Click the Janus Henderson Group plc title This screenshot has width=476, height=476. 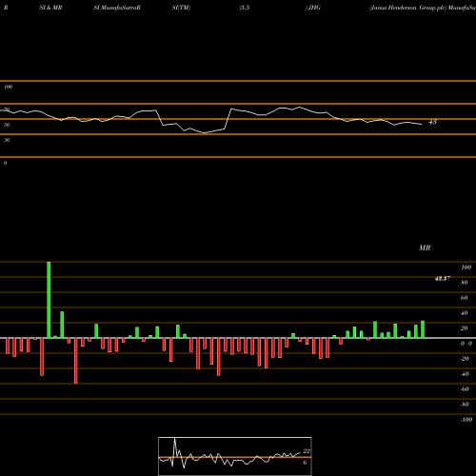point(407,8)
